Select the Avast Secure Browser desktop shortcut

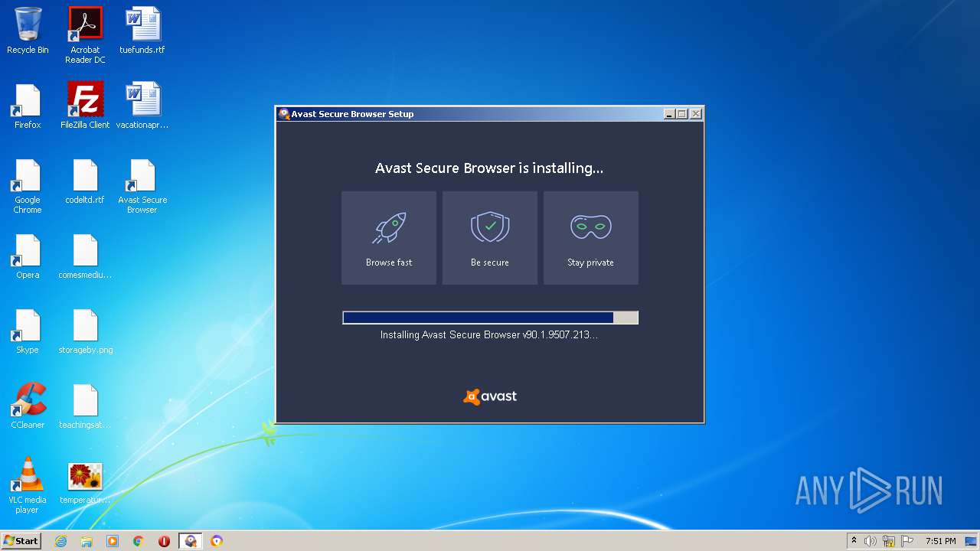(x=142, y=186)
